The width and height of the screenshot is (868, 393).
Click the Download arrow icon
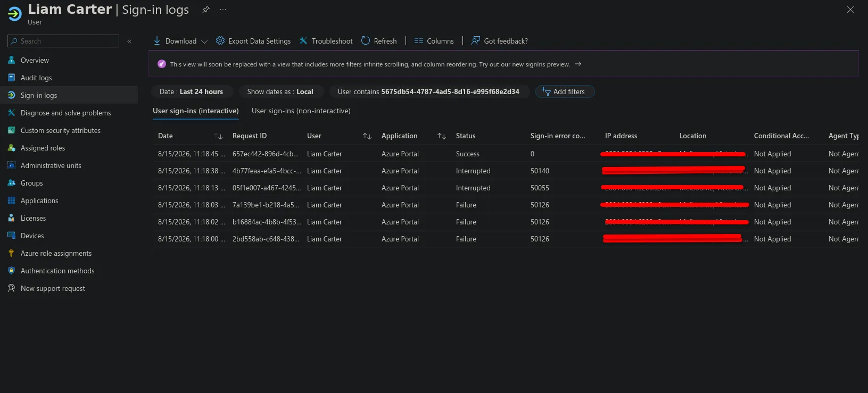point(157,40)
